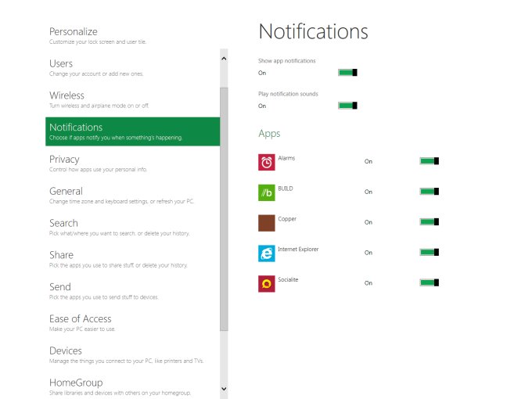Click the 'Play notification sounds' label
532x399 pixels.
click(288, 94)
